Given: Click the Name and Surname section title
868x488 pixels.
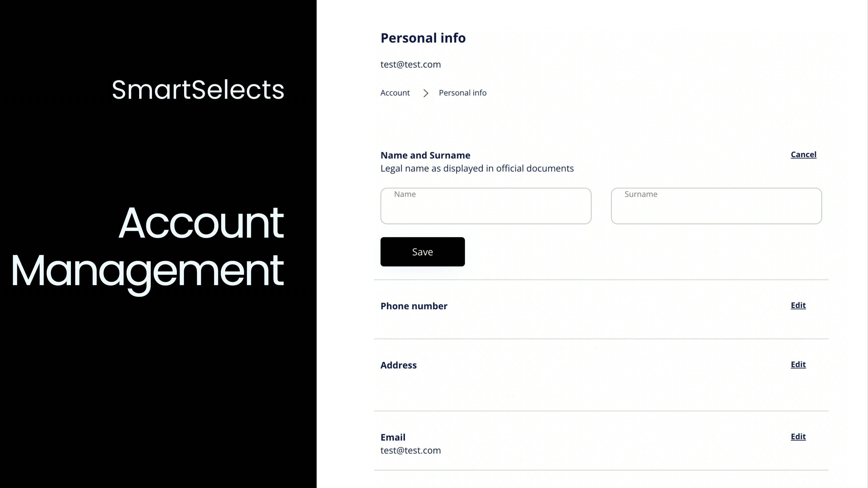Looking at the screenshot, I should click(425, 155).
